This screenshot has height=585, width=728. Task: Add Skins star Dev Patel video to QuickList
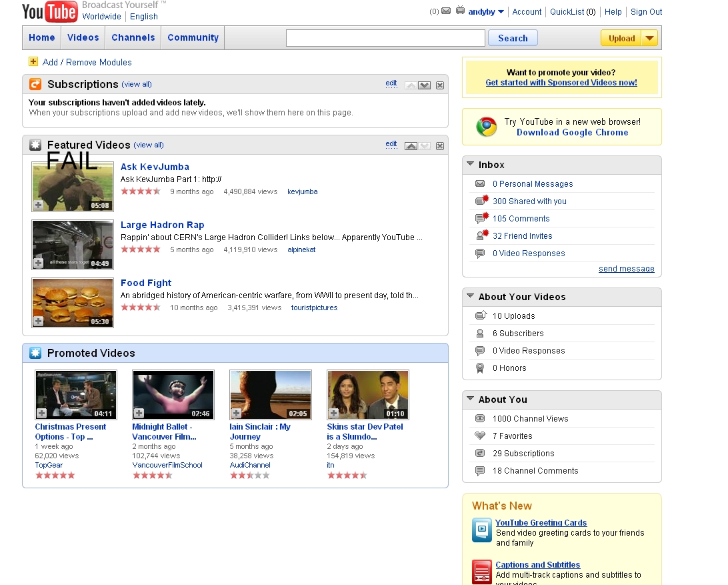tap(334, 413)
